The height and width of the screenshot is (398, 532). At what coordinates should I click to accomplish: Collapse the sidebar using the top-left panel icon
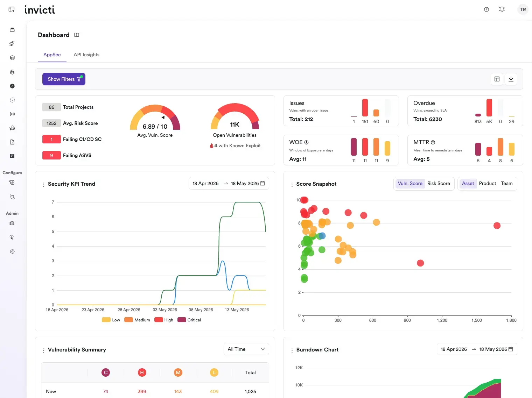pyautogui.click(x=12, y=9)
